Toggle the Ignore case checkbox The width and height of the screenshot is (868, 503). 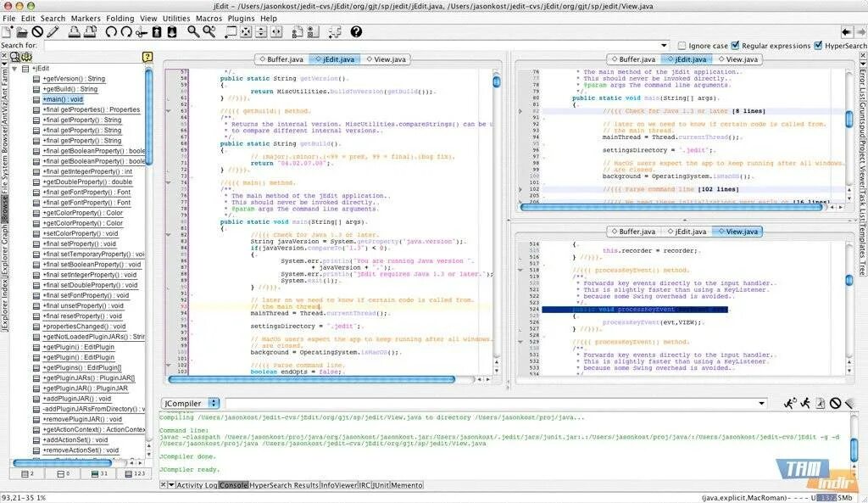tap(682, 46)
